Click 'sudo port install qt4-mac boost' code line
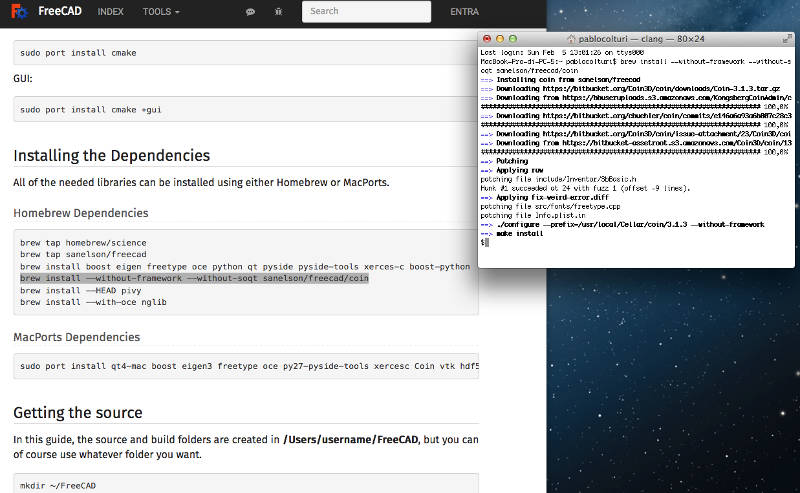This screenshot has width=800, height=493. (249, 366)
